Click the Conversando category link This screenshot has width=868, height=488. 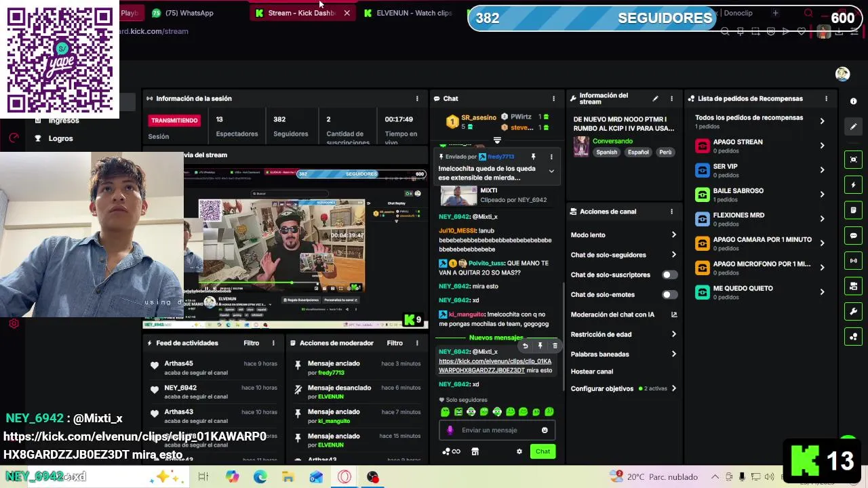pos(612,141)
